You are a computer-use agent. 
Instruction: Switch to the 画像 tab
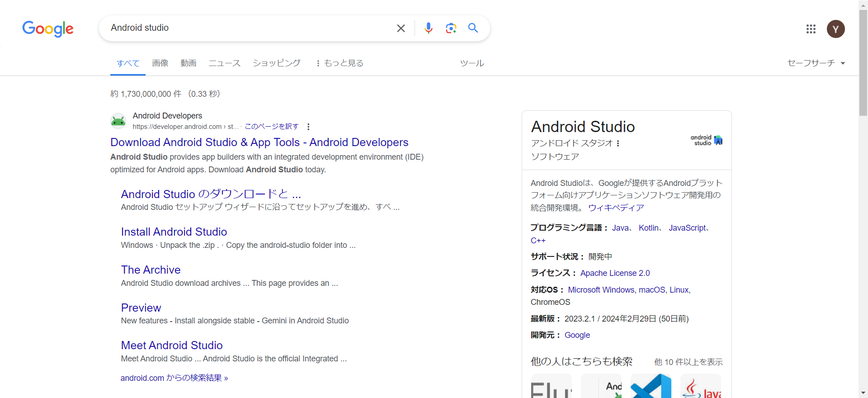[x=160, y=63]
